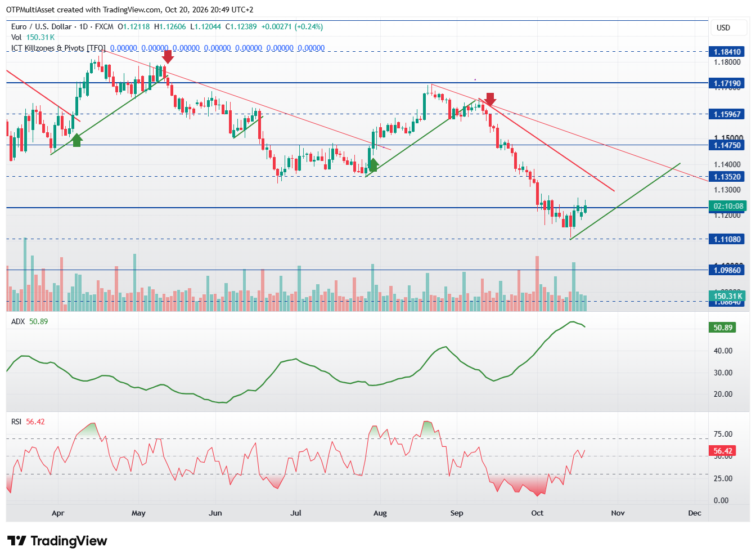
Task: Click the green 50.89 ADX axis tag
Action: coord(723,328)
